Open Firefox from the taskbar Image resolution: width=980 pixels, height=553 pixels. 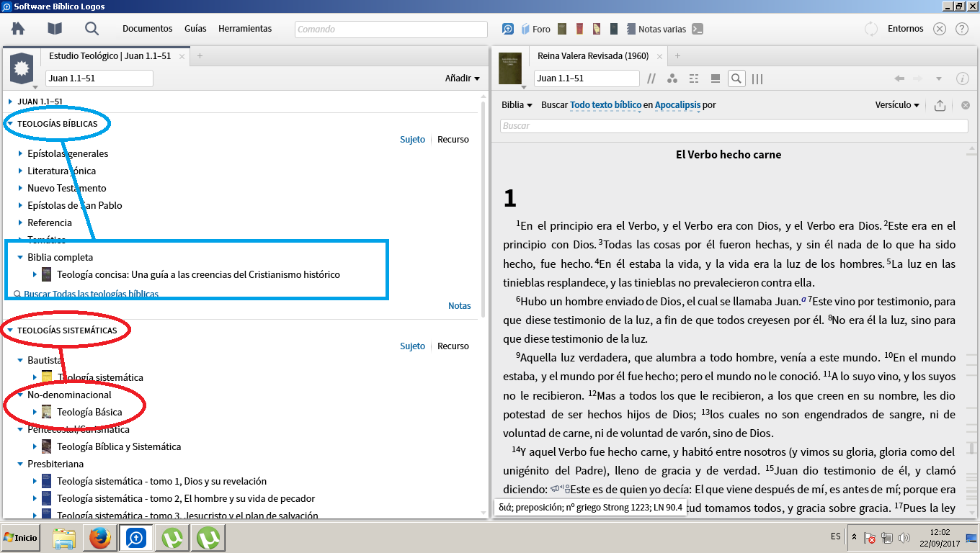[100, 538]
